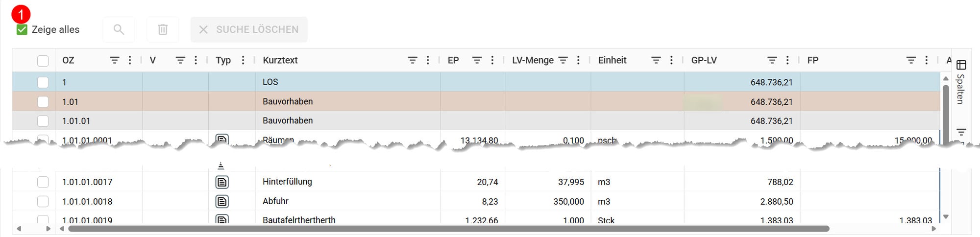Open filter for LV-Menge column
The height and width of the screenshot is (237, 980).
point(563,60)
